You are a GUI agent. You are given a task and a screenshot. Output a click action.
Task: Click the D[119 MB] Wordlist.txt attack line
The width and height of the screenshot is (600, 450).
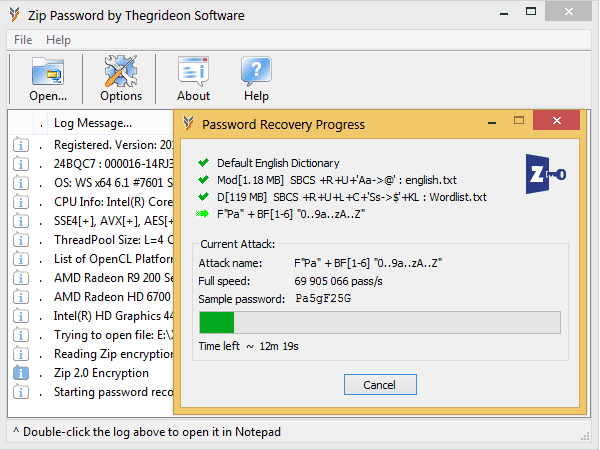coord(352,197)
